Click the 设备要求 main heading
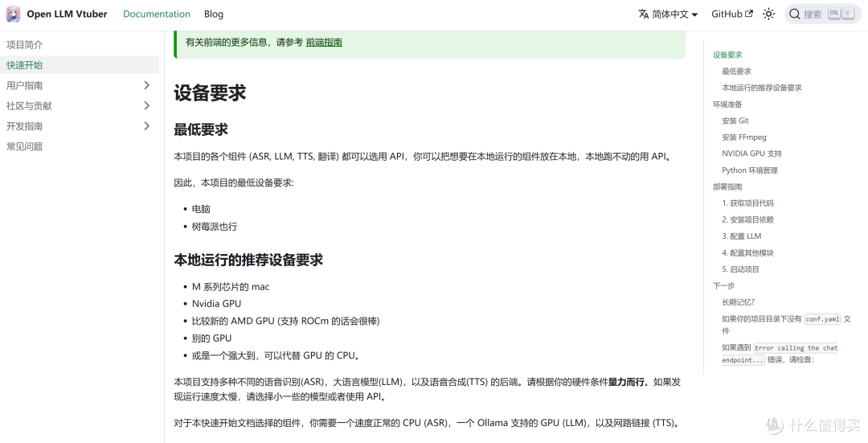The height and width of the screenshot is (443, 868). click(x=210, y=92)
